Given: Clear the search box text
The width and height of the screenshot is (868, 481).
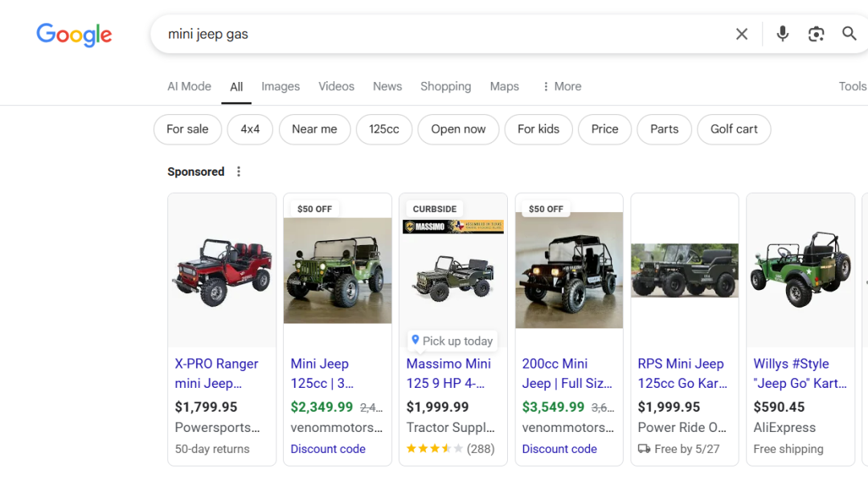Looking at the screenshot, I should tap(741, 34).
